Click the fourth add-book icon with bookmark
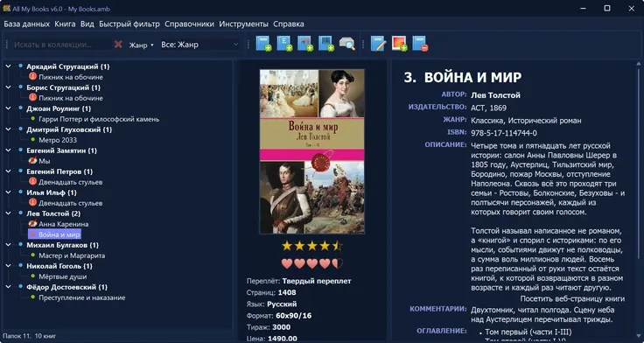Screen dimensions: 644x343 pyautogui.click(x=326, y=44)
